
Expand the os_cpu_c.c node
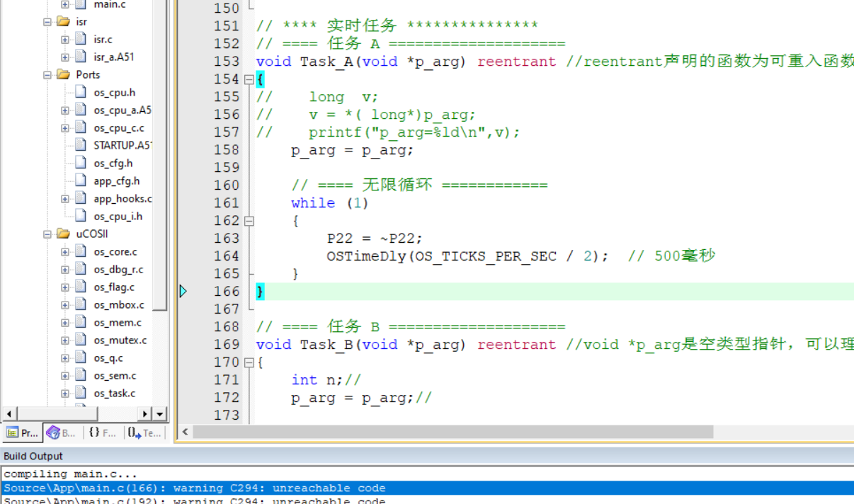pos(65,128)
